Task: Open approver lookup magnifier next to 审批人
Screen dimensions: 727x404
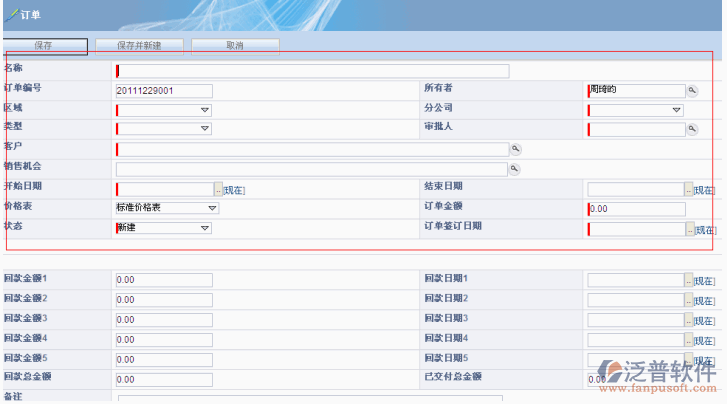Action: pos(692,129)
